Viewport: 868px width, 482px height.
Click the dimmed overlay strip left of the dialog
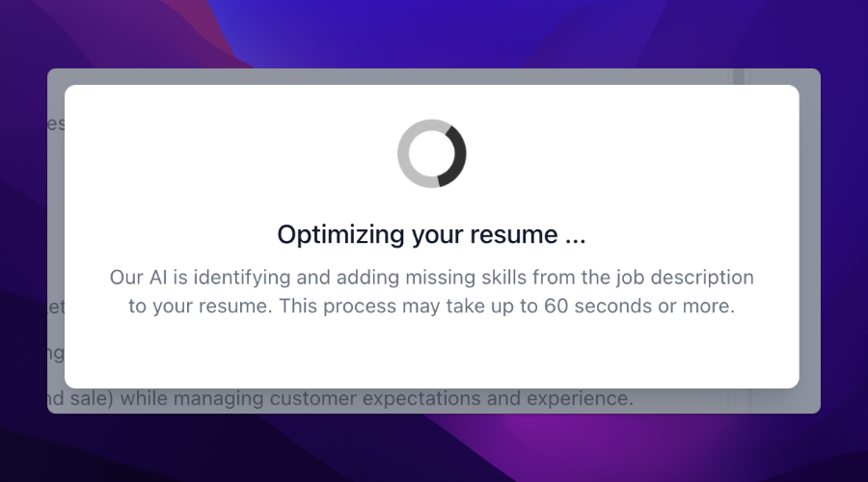(x=56, y=241)
